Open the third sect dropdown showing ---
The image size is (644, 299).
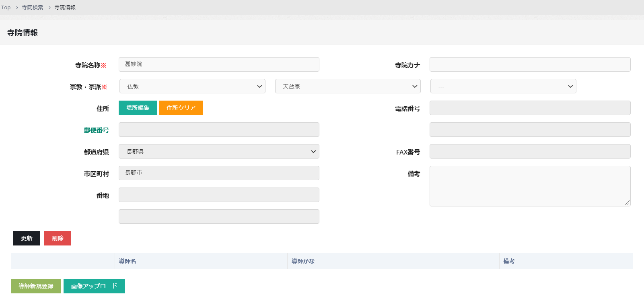pos(503,86)
